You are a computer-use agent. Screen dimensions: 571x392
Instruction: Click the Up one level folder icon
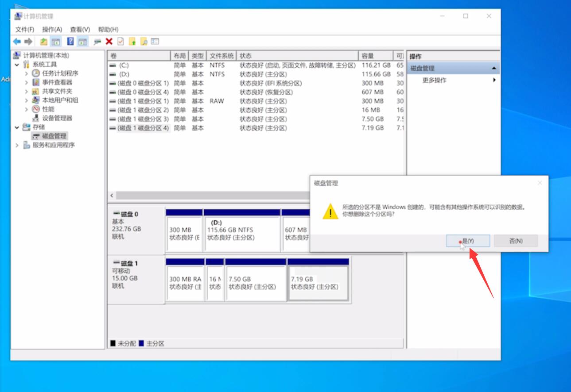point(43,42)
